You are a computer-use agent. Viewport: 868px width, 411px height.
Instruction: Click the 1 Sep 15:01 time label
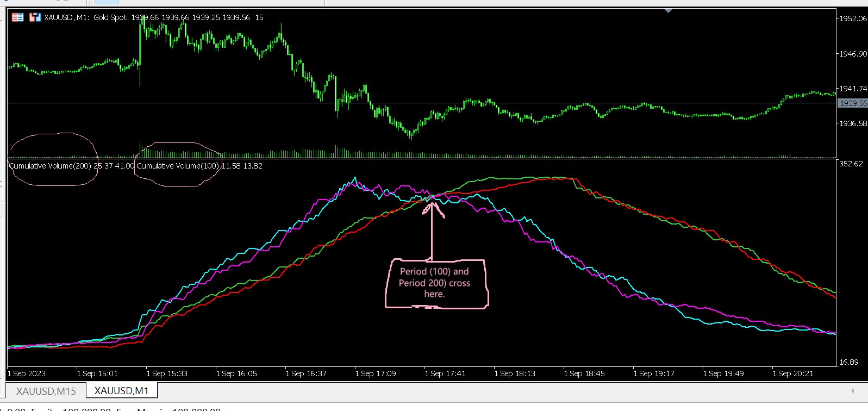point(97,373)
